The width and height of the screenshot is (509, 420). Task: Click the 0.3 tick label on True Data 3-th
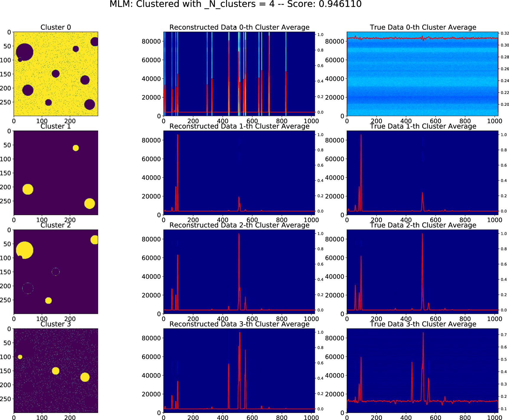(504, 384)
